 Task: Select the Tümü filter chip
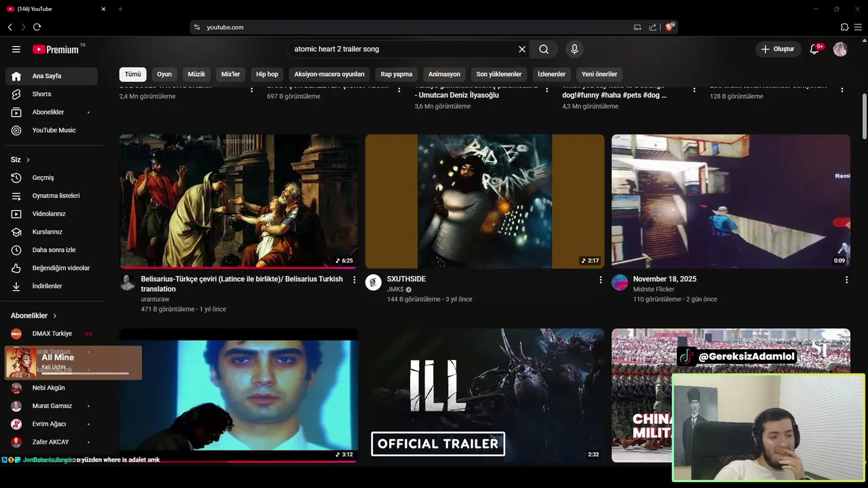point(133,75)
